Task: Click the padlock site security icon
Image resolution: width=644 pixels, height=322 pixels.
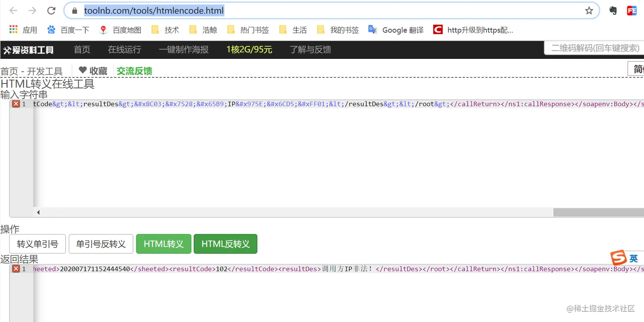Action: click(75, 11)
